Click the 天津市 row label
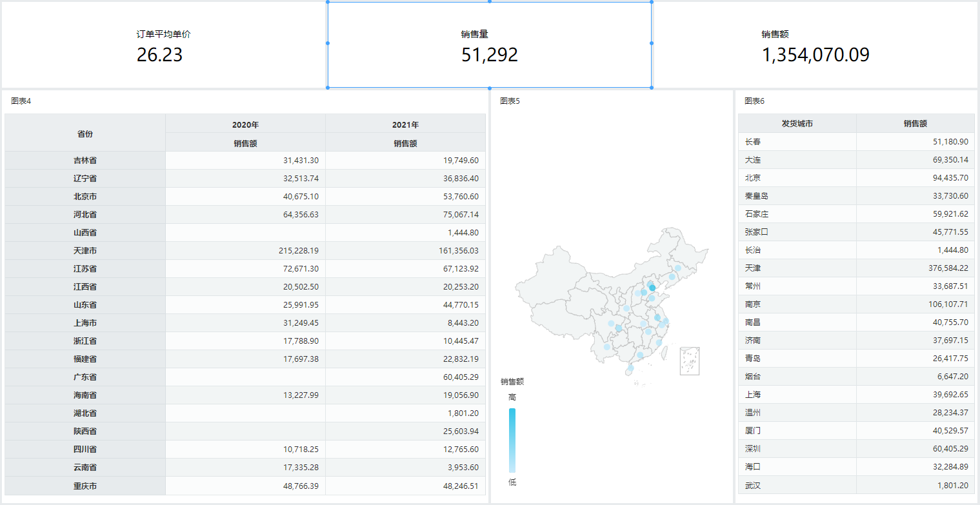Screen dimensions: 980x505 tap(85, 250)
